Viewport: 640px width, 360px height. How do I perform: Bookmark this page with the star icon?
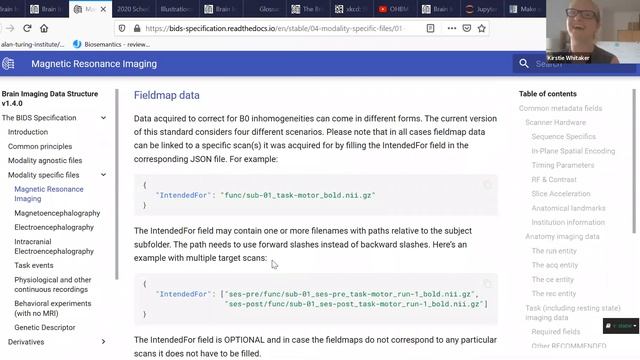coord(482,28)
